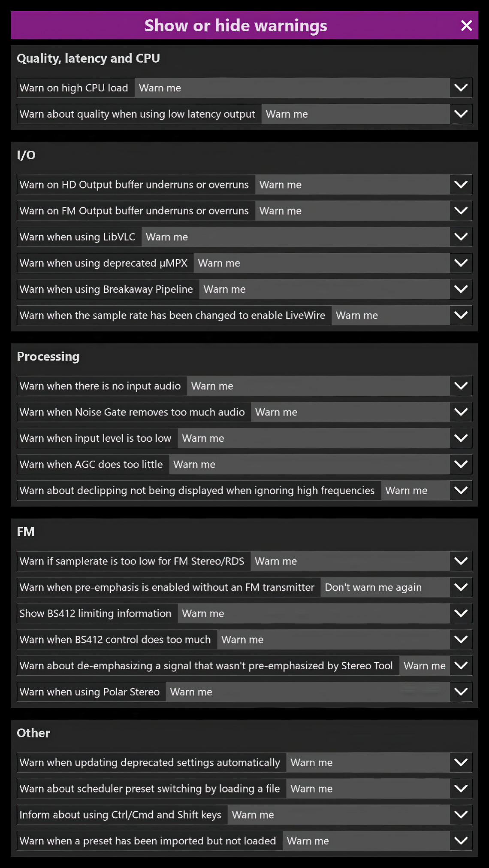Image resolution: width=489 pixels, height=868 pixels.
Task: Click chevron for FM Stereo/RDS samplerate warning
Action: 461,561
